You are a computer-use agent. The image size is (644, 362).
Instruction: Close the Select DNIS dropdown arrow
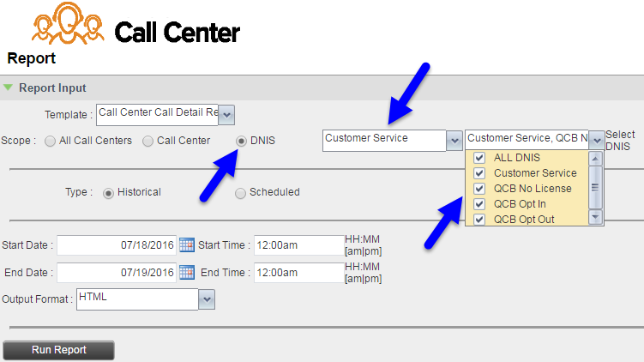(597, 141)
